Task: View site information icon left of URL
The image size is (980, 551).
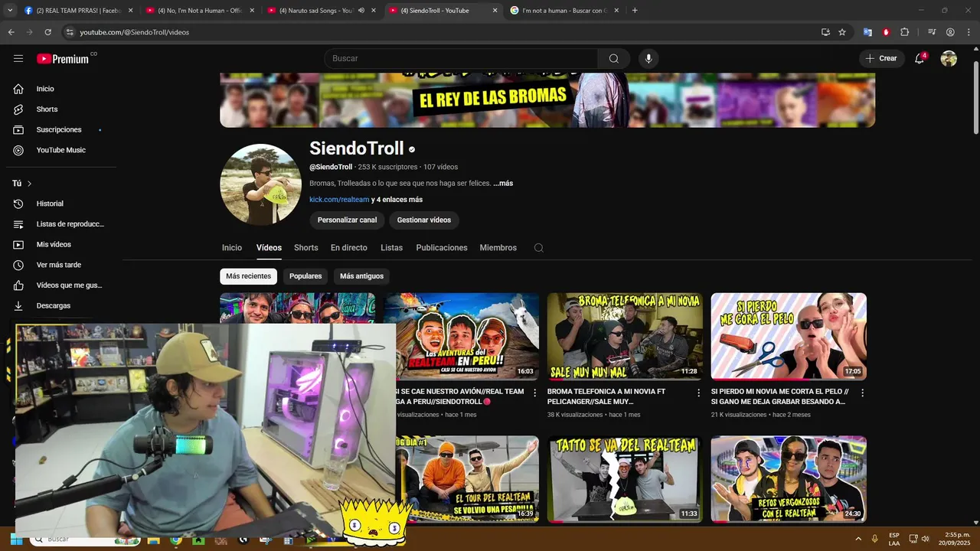Action: click(70, 32)
